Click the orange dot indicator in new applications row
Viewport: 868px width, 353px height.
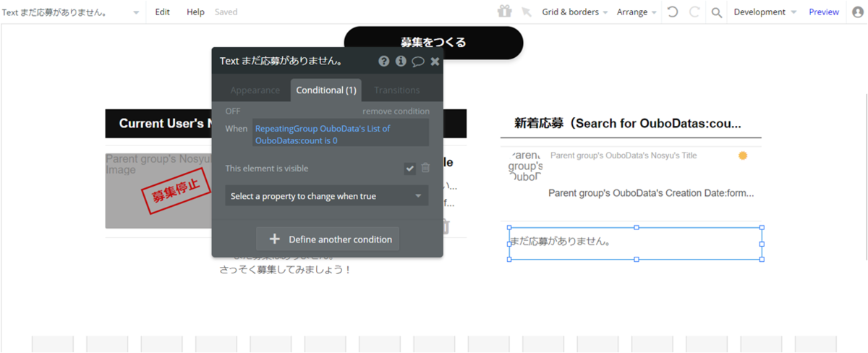tap(742, 156)
